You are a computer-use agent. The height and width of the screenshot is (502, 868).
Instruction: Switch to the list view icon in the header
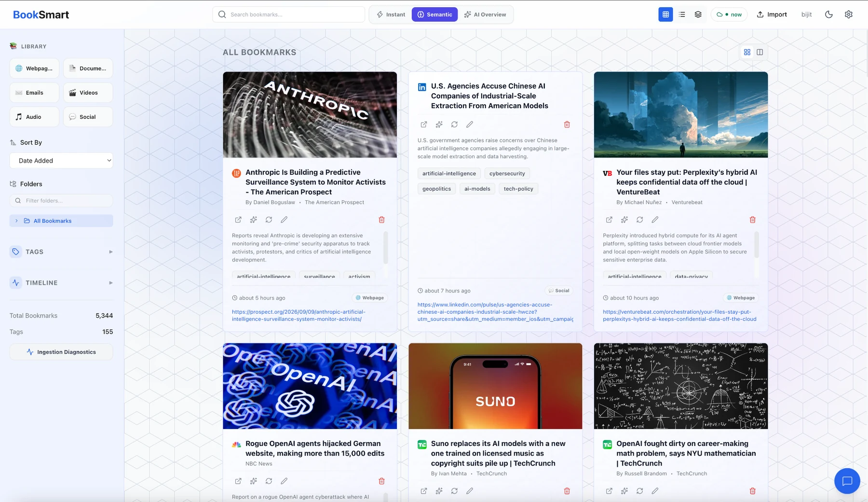point(682,14)
